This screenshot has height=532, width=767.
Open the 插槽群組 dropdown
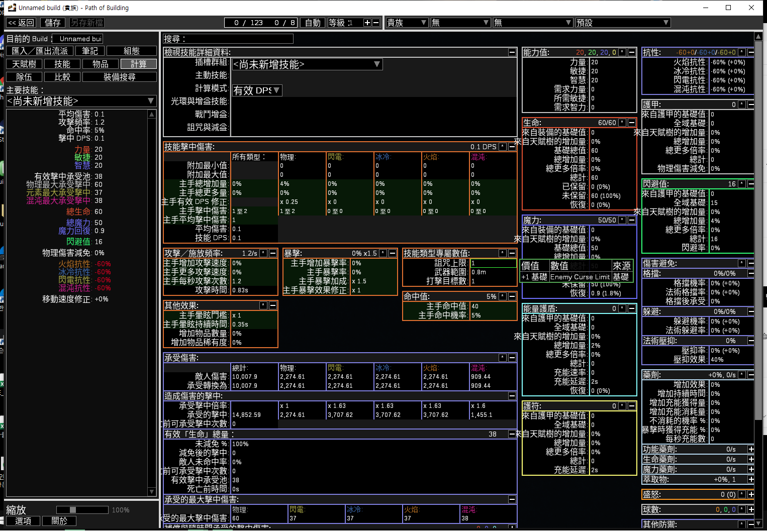coord(307,64)
